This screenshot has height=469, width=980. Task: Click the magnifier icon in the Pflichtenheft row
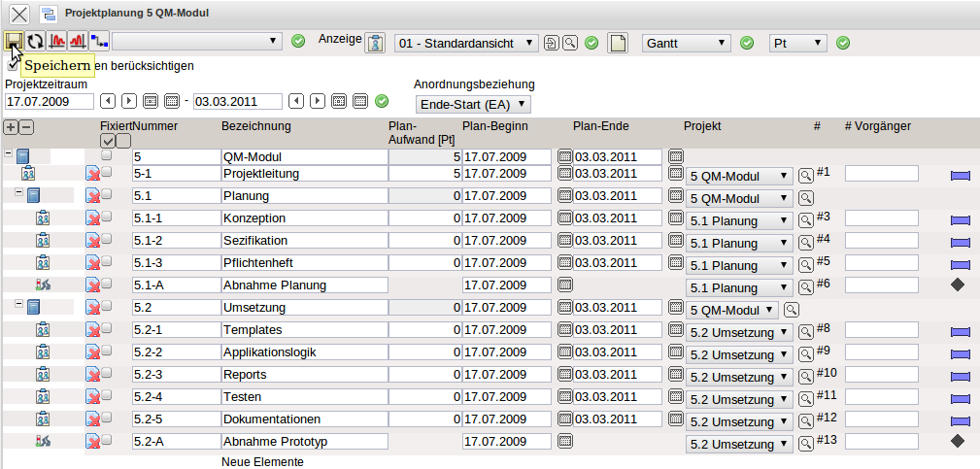click(806, 264)
